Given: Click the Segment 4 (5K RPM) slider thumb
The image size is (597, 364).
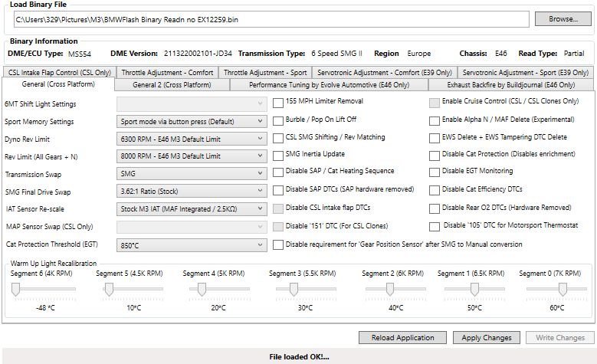Looking at the screenshot, I should point(202,290).
